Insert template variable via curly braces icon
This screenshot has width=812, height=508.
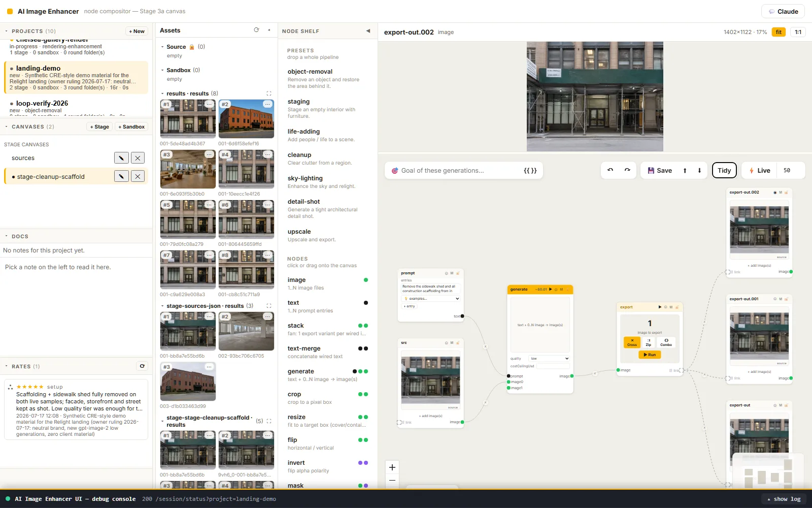click(530, 171)
